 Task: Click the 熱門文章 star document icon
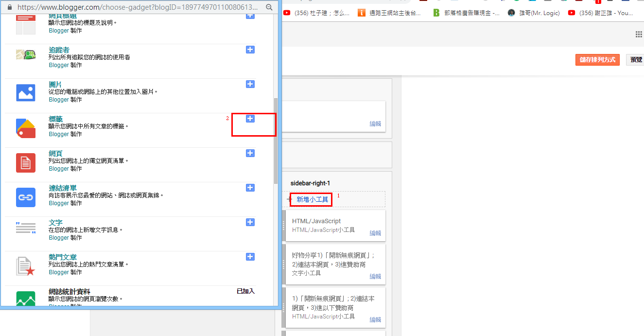pos(26,266)
